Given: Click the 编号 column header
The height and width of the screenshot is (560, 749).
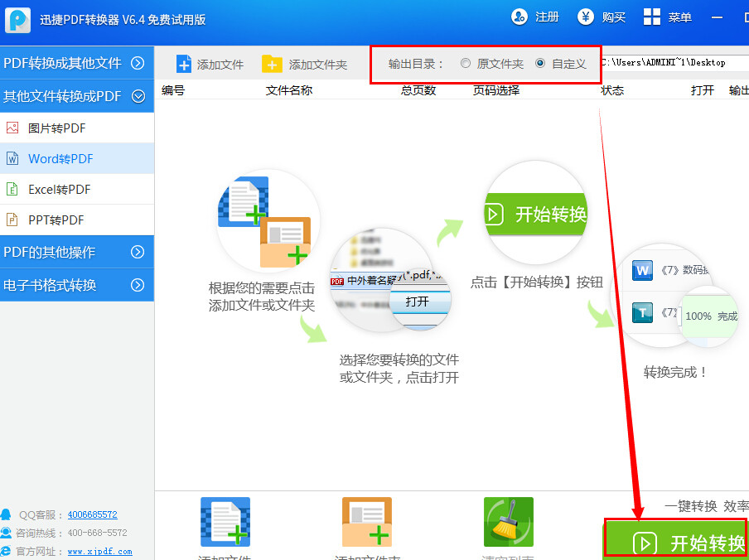Looking at the screenshot, I should click(173, 90).
